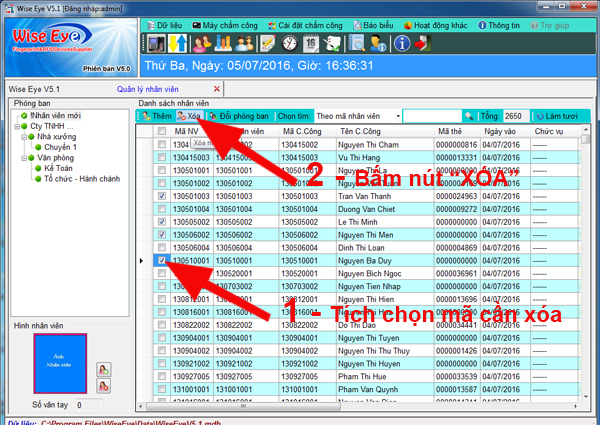Open the bar chart toolbar icon
This screenshot has width=600, height=425.
pos(222,43)
